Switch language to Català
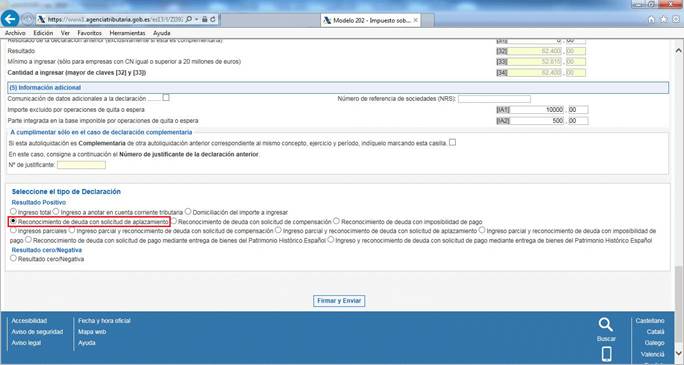 coord(656,332)
